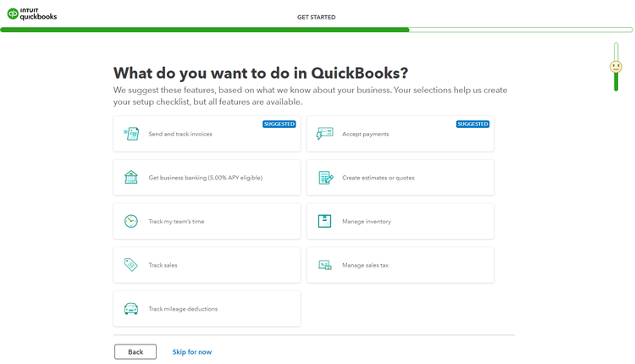Pick the Manage inventory option
Viewport: 635px width, 364px height.
(400, 222)
